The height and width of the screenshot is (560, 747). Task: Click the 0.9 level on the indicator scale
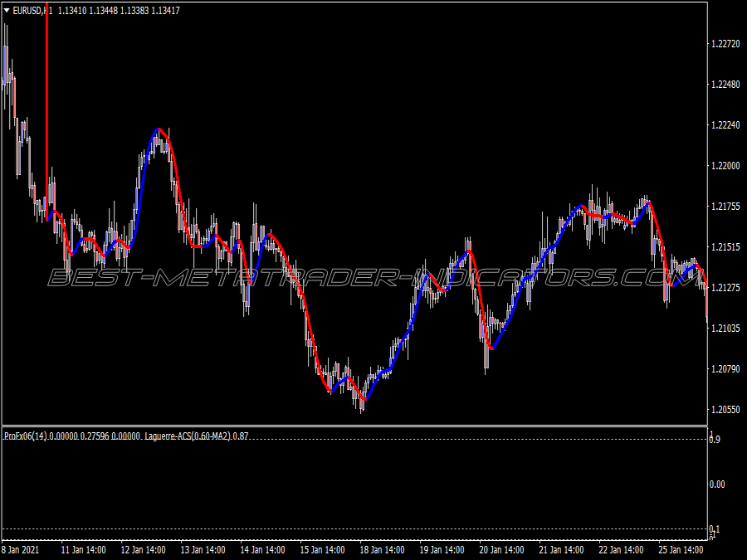[715, 440]
